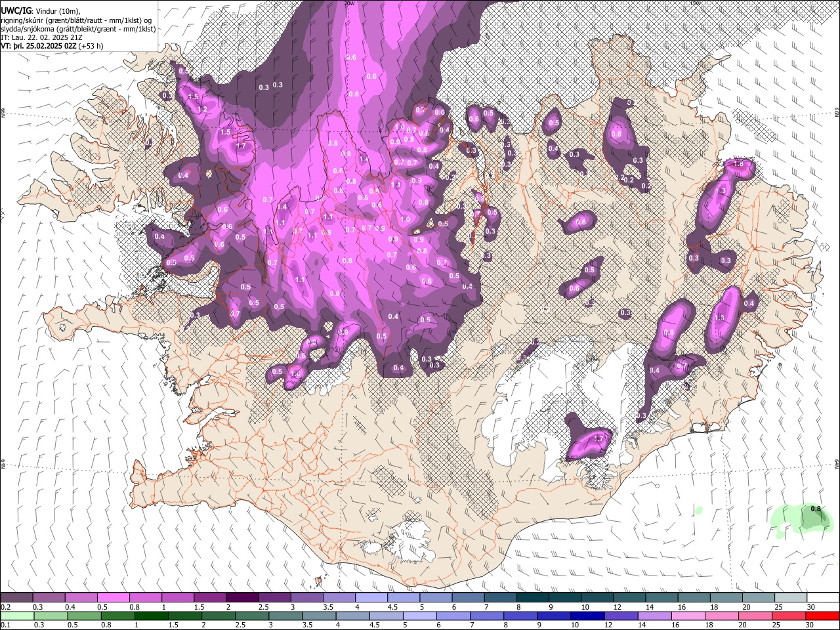The width and height of the screenshot is (840, 630).
Task: Click the '0.8' value on the green rain patch
Action: pos(816,509)
